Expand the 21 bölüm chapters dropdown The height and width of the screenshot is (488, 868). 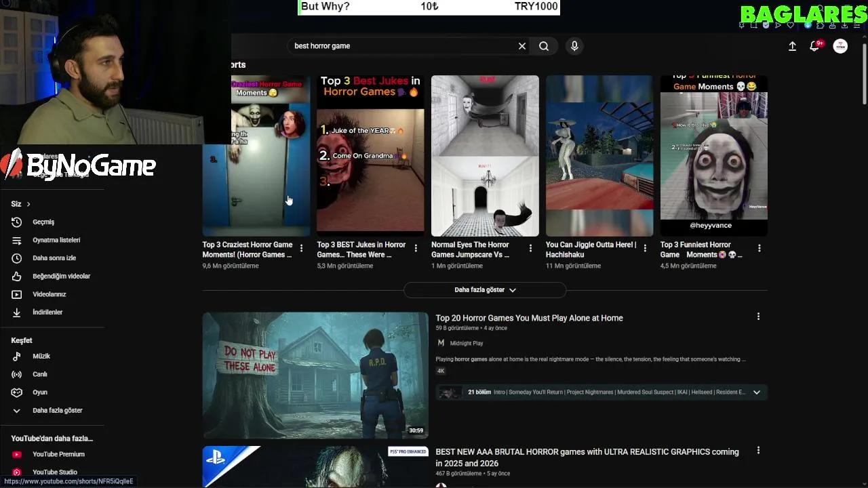coord(756,392)
